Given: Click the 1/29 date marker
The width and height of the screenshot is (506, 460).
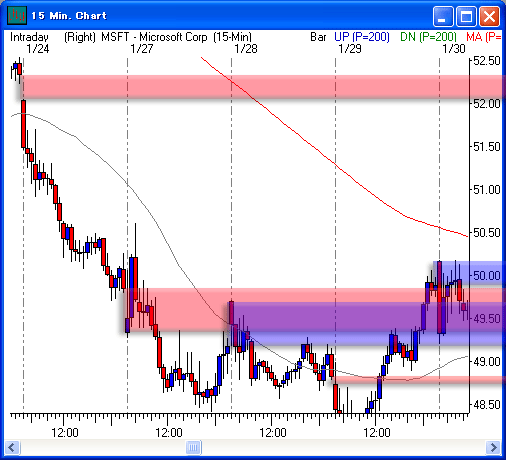Looking at the screenshot, I should click(x=350, y=49).
